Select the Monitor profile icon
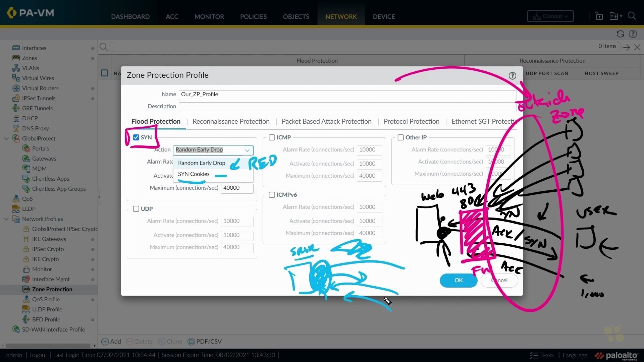The width and height of the screenshot is (644, 362). point(26,269)
